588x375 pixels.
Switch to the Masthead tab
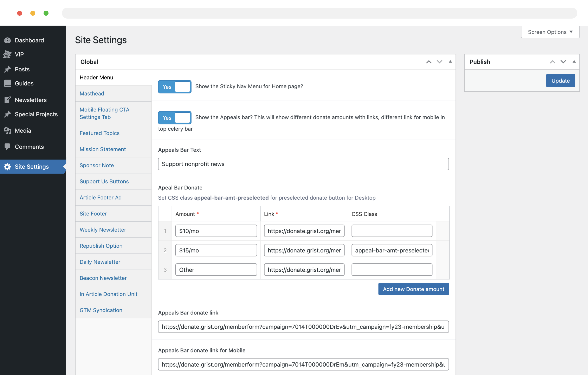pyautogui.click(x=92, y=93)
